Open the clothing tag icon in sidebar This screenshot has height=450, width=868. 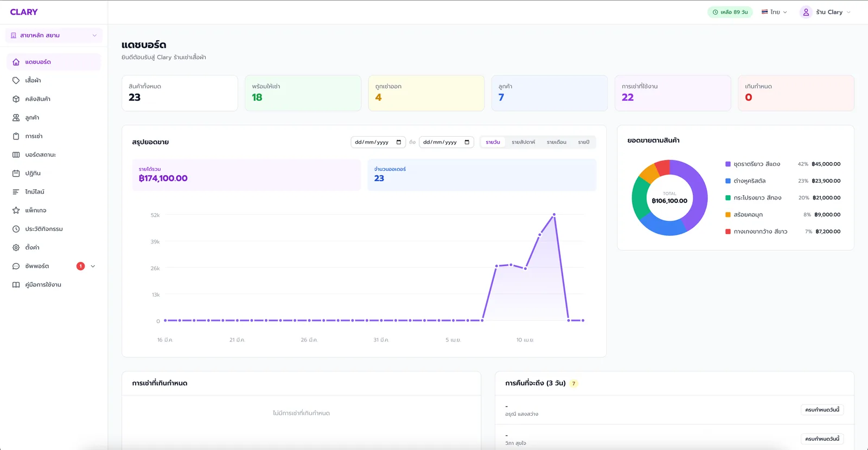(x=16, y=80)
